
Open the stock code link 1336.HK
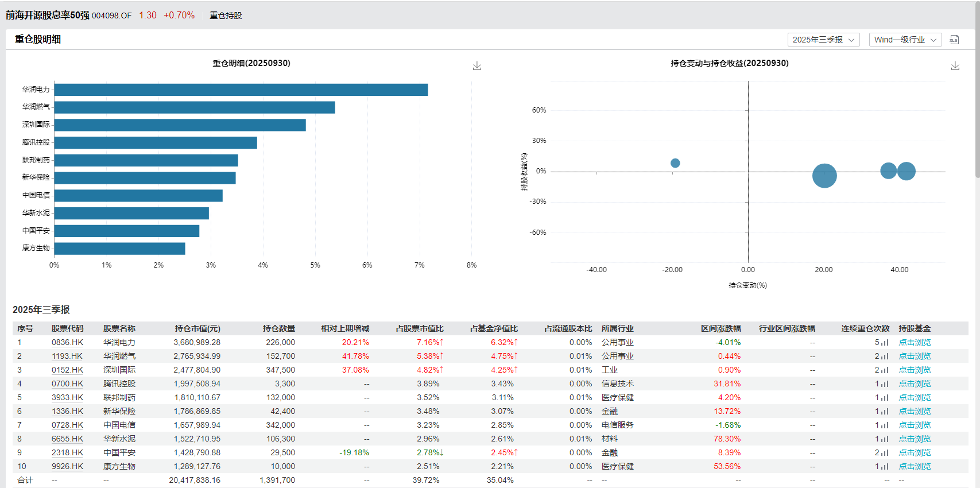67,412
